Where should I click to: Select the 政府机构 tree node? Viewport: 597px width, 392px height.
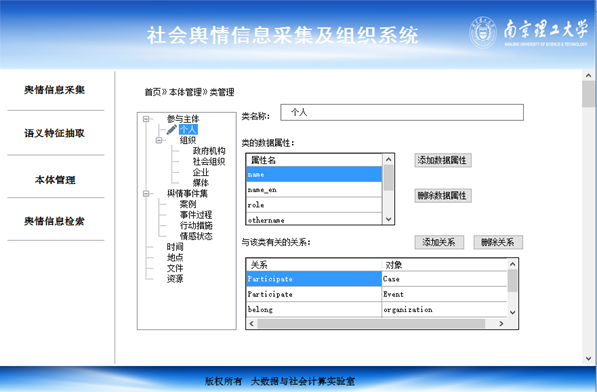click(x=209, y=151)
